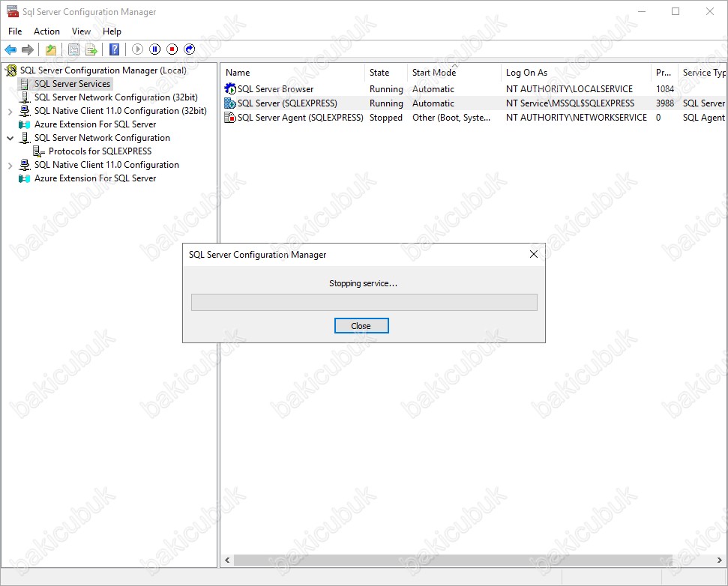Click the Protocols for SQLEXPRESS icon

tap(39, 151)
